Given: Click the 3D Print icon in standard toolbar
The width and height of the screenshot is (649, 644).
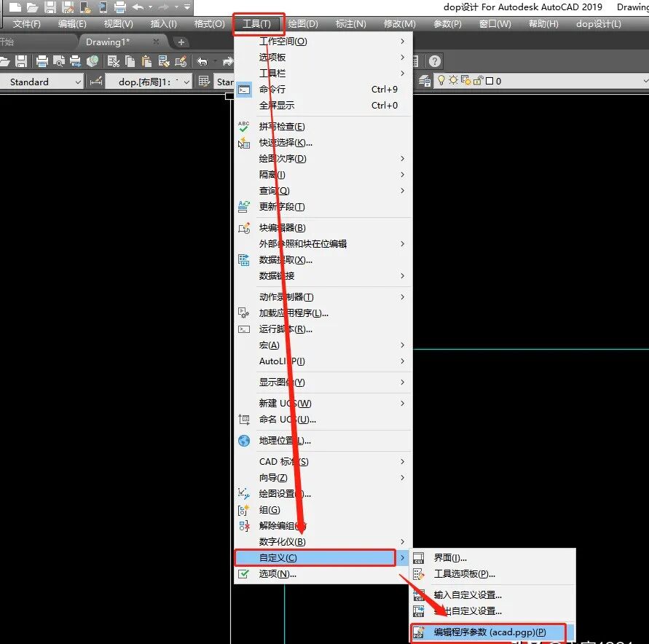Looking at the screenshot, I should (x=93, y=61).
